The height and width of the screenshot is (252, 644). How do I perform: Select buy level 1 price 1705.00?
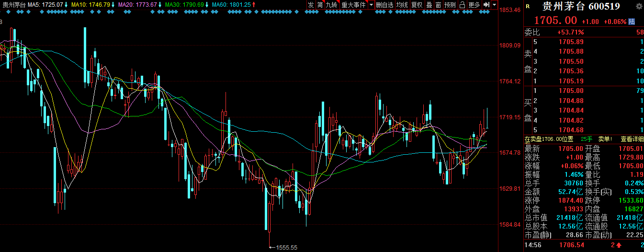pyautogui.click(x=571, y=91)
